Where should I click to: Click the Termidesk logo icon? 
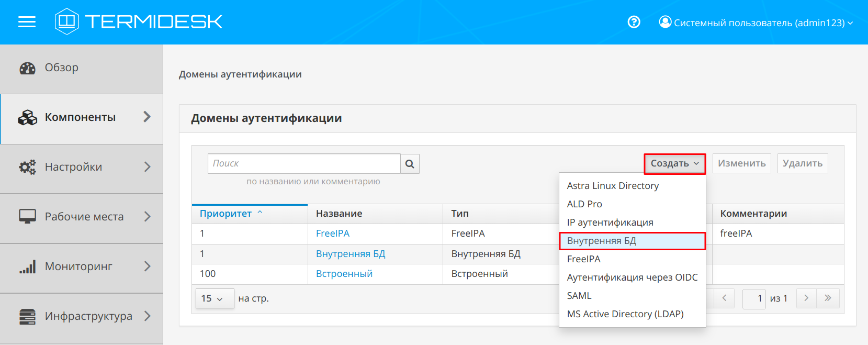(x=67, y=21)
